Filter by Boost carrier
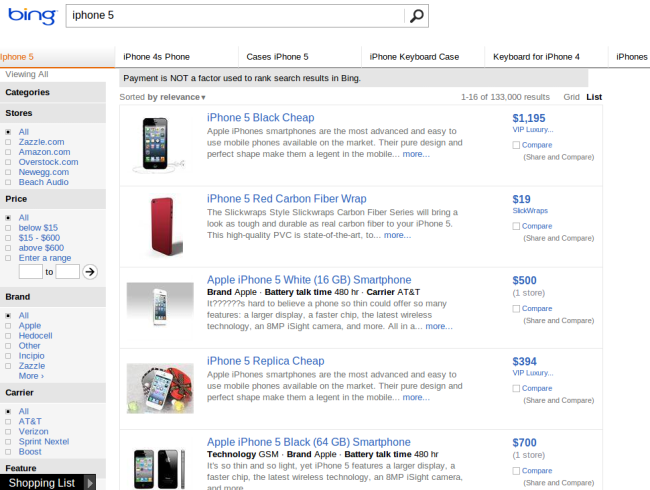The image size is (650, 490). coord(30,451)
